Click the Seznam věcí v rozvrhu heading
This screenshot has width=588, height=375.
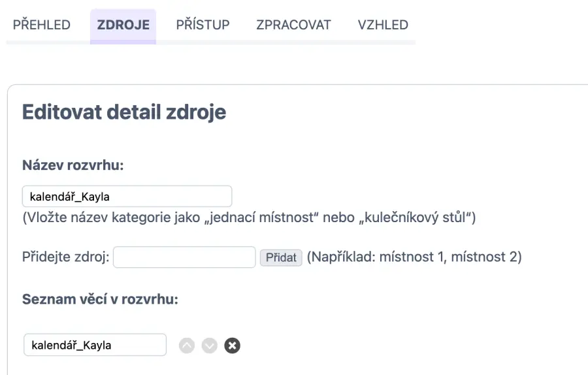point(100,299)
